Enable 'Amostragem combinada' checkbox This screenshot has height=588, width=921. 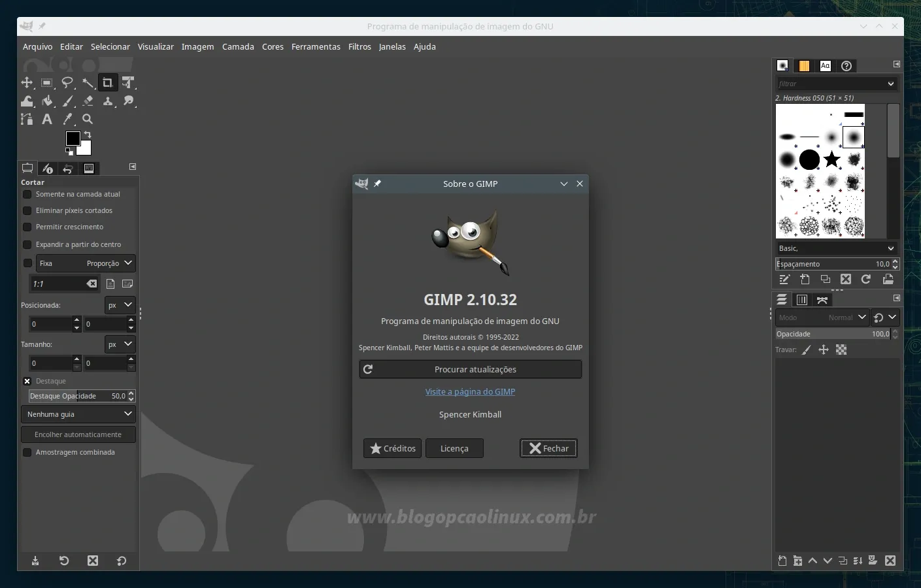[x=27, y=452]
